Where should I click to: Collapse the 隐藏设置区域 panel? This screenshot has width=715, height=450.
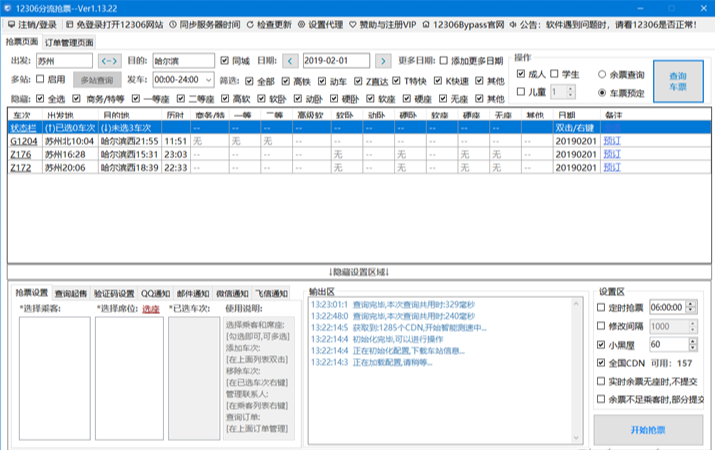coord(357,272)
